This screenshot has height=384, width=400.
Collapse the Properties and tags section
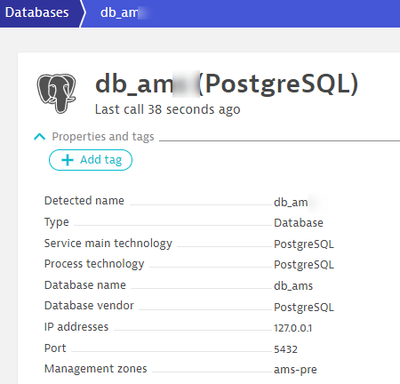(x=40, y=137)
